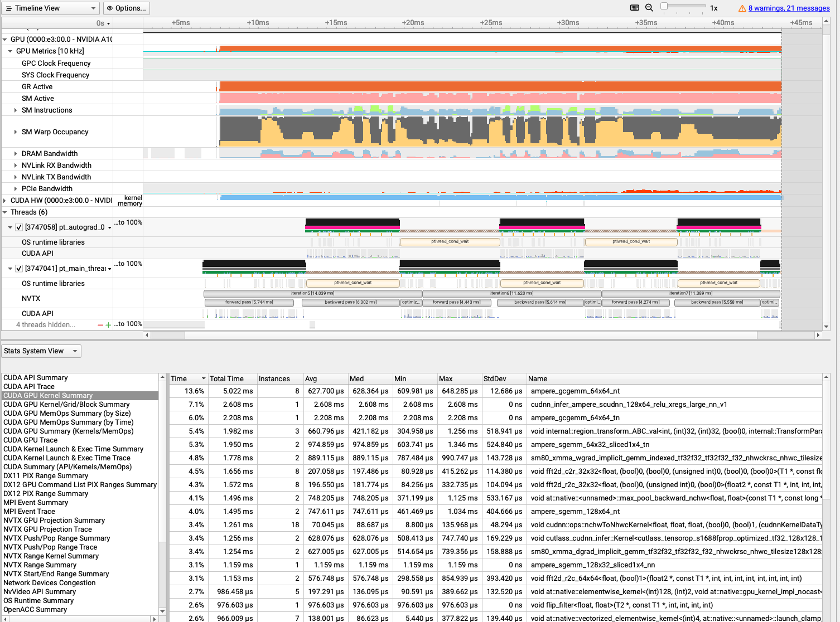This screenshot has height=622, width=840.
Task: Sort by the Time column header
Action: tap(189, 379)
